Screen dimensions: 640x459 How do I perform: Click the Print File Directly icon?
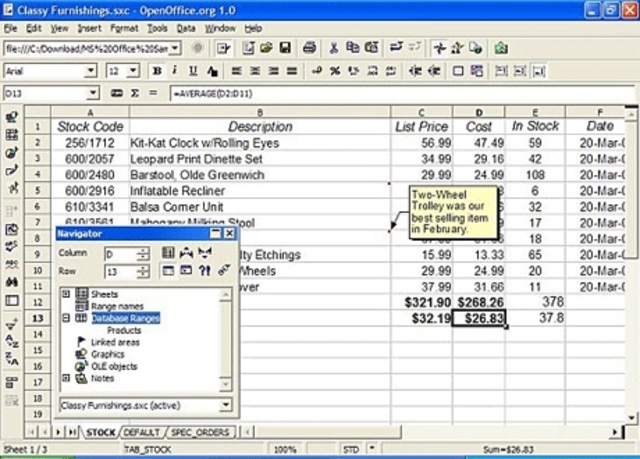(x=309, y=48)
